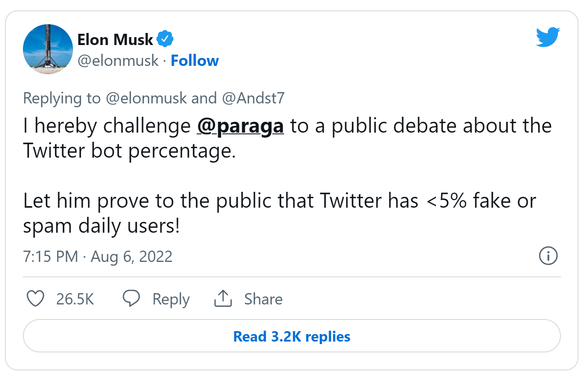Screen dimensions: 588x377
Task: Click the @elonmusk handle under name
Action: click(118, 61)
